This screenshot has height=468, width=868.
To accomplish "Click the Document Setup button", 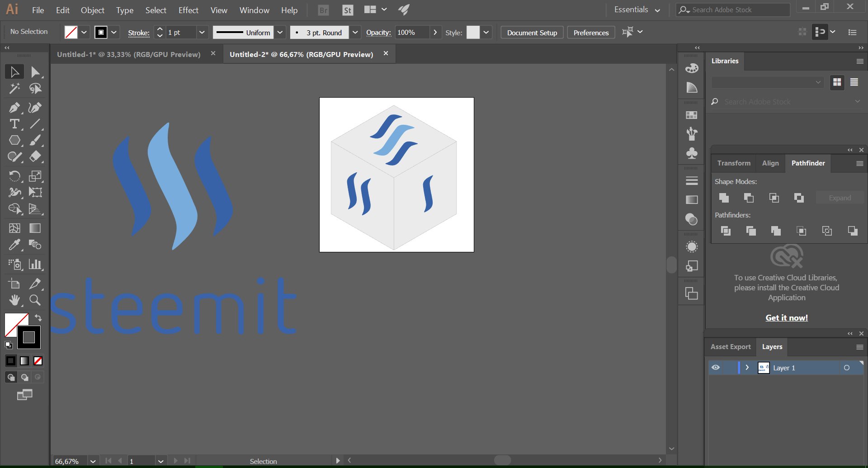I will (x=532, y=33).
